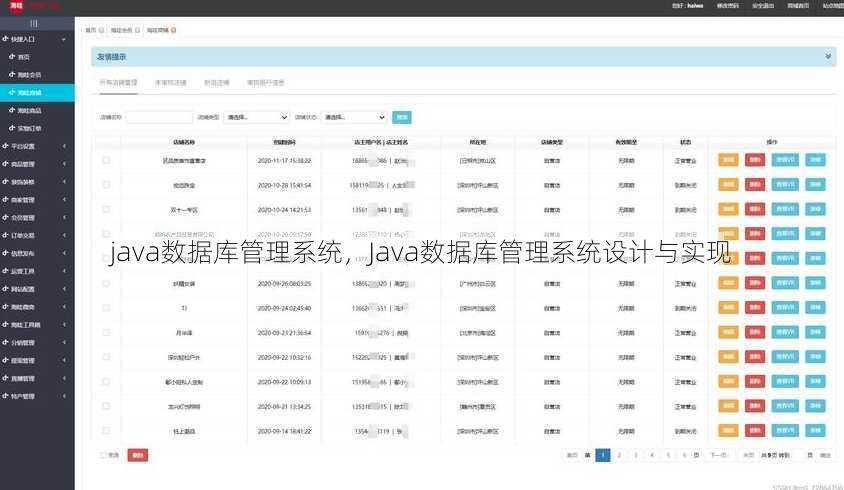Click the blue search button beside the filters
The height and width of the screenshot is (490, 844).
point(402,117)
